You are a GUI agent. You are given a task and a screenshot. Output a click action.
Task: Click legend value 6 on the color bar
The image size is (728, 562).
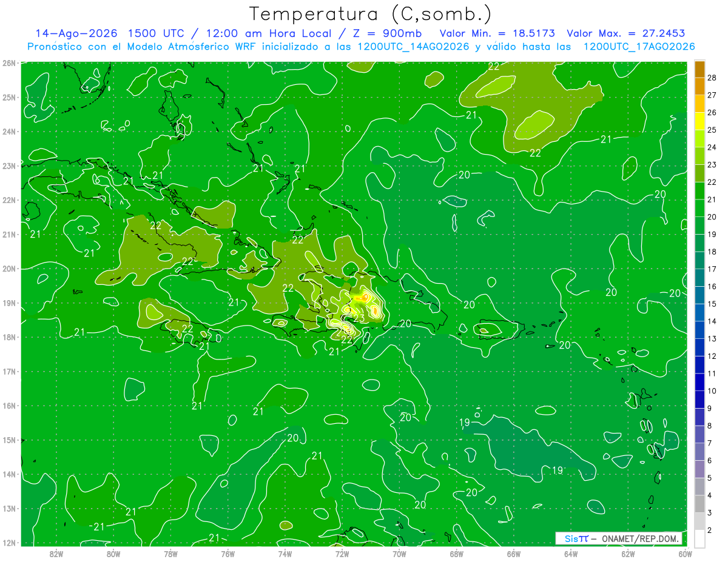(x=710, y=461)
